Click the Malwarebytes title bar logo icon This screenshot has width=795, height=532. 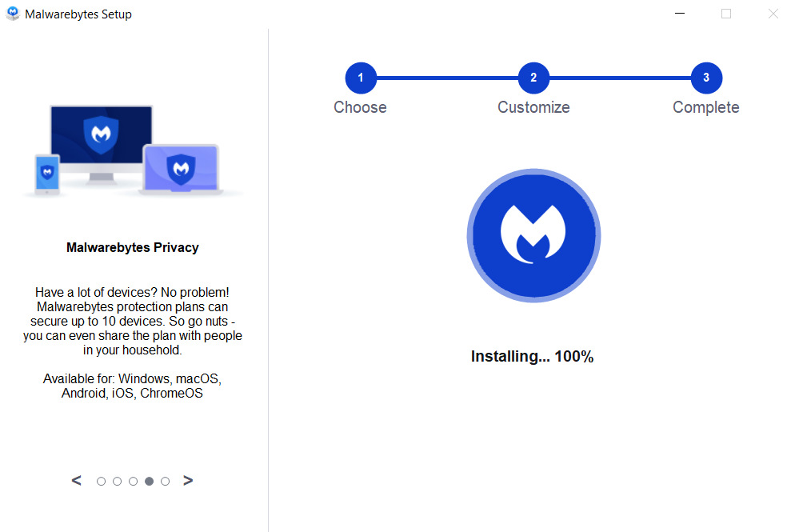12,14
